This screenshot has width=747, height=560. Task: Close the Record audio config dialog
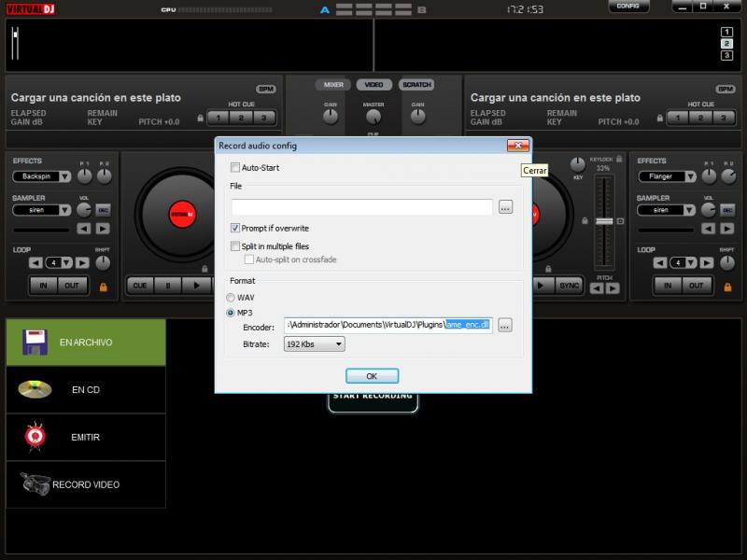[518, 146]
